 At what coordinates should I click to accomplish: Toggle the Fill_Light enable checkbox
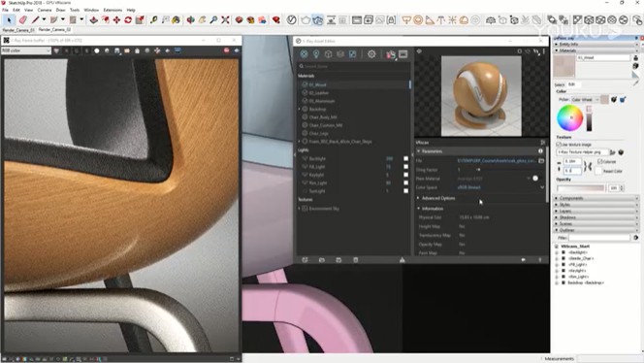[x=405, y=167]
